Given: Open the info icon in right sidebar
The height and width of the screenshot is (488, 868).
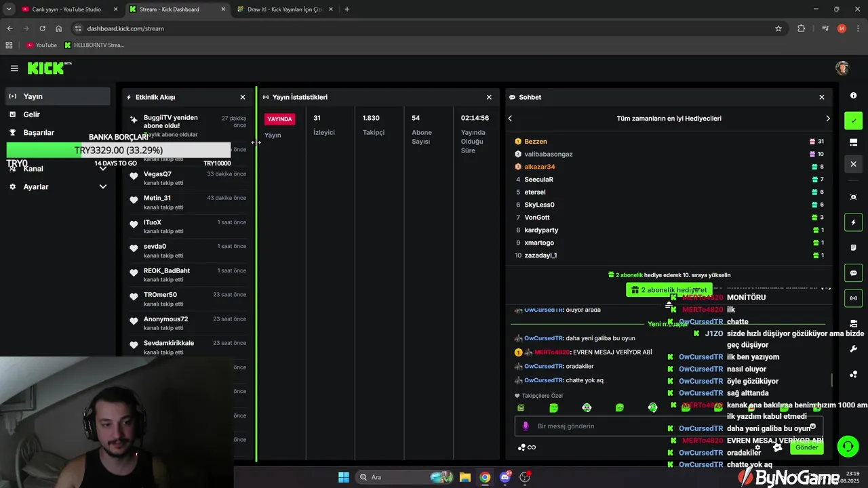Looking at the screenshot, I should coord(853,96).
